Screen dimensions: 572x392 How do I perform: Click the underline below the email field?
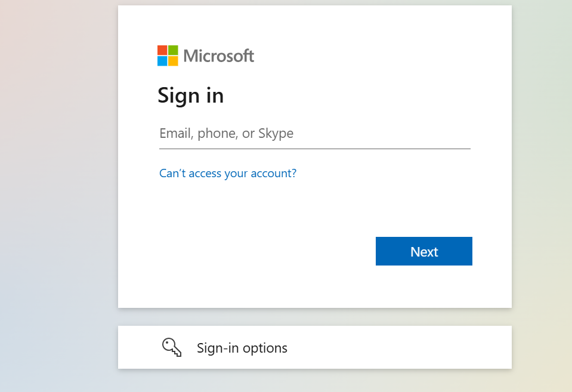(315, 149)
